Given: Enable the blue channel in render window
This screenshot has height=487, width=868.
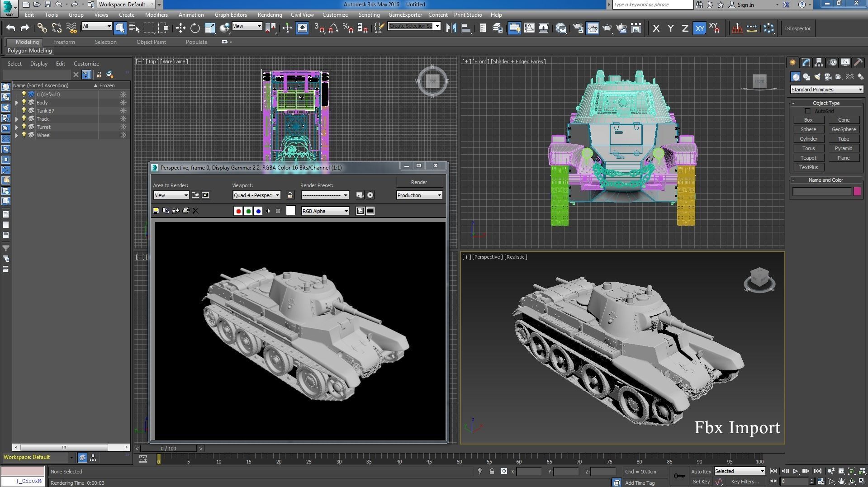Looking at the screenshot, I should (258, 211).
